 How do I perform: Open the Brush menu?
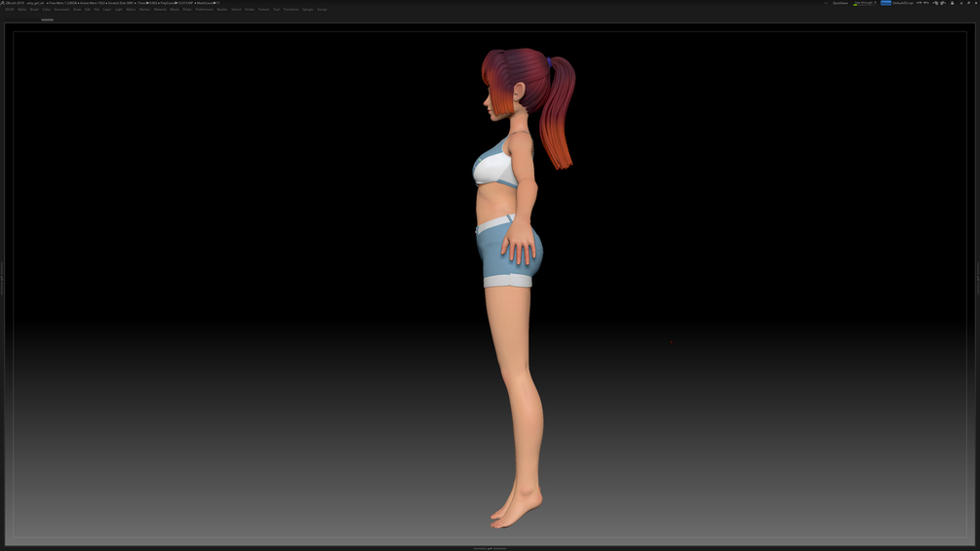pyautogui.click(x=34, y=10)
